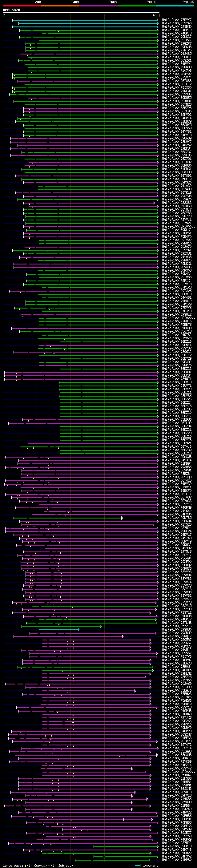This screenshot has height=868, width=197.
Task: Click the white query sequence bar
Action: pyautogui.click(x=81, y=13)
